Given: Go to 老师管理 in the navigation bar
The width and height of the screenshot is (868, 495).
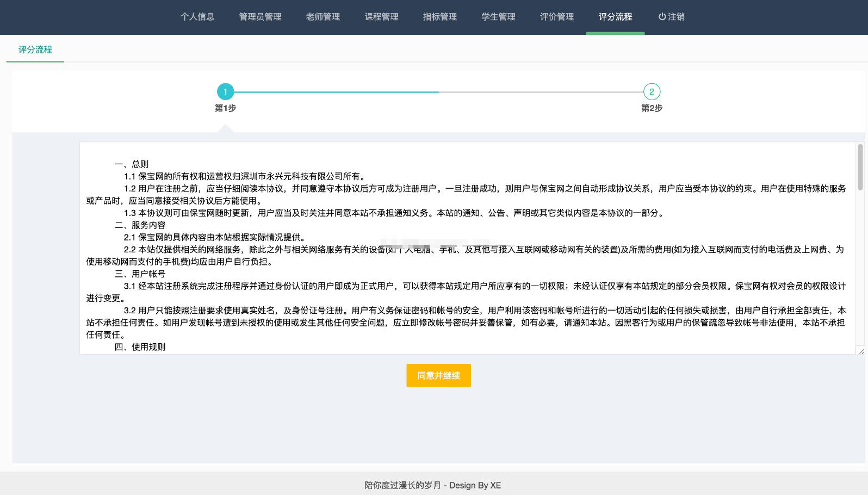Looking at the screenshot, I should 323,17.
